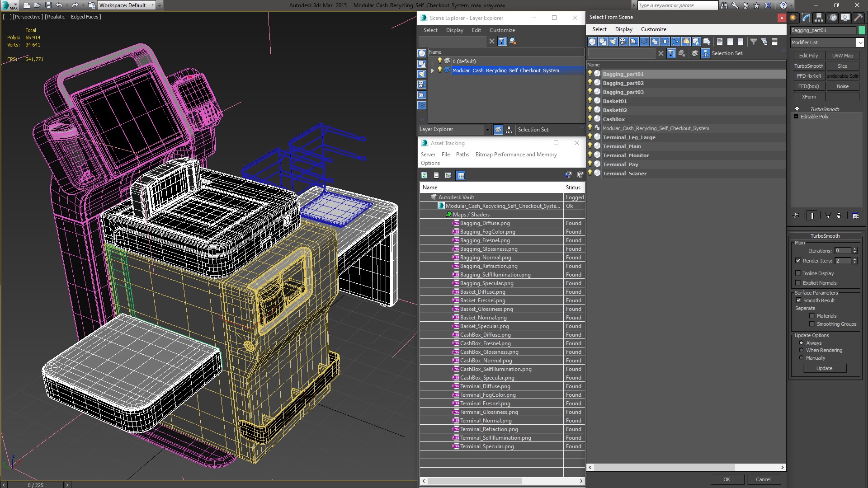Click the green object color swatch
The width and height of the screenshot is (868, 488).
[x=862, y=30]
